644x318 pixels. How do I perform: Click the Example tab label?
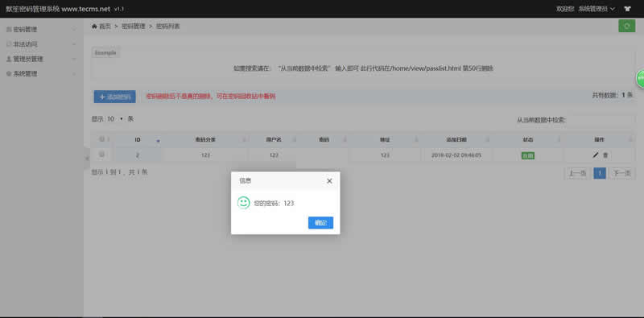click(105, 52)
